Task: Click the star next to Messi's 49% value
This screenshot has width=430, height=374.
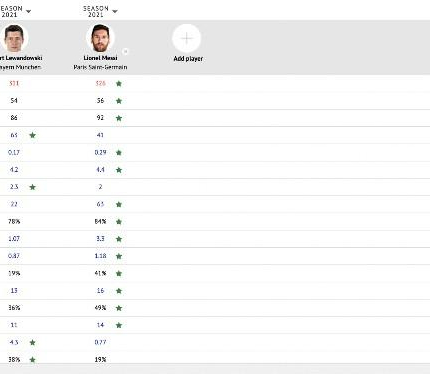Action: coord(119,308)
